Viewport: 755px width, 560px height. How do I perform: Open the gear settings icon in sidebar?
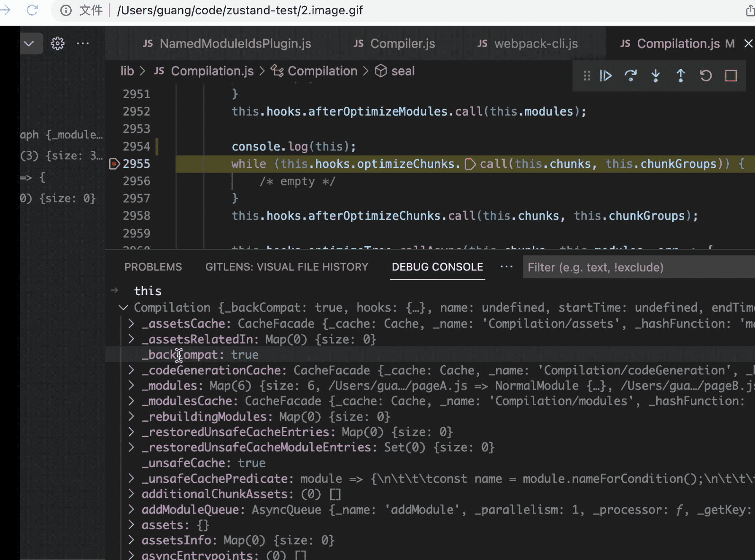[58, 43]
